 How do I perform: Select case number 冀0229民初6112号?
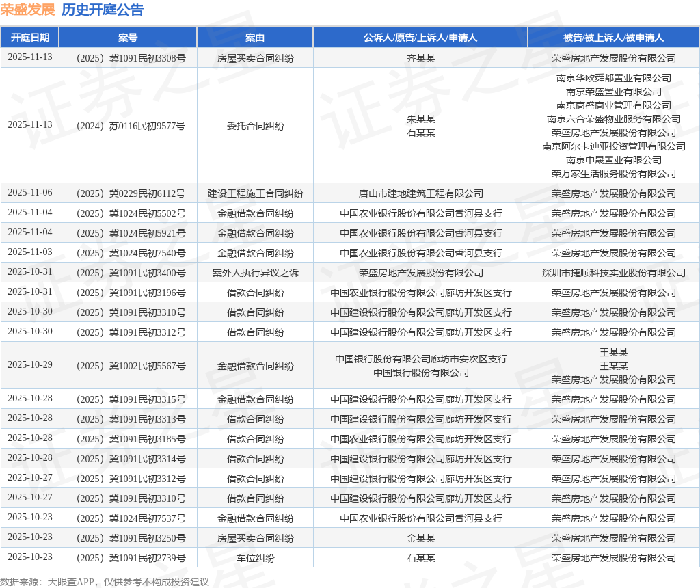tap(131, 193)
